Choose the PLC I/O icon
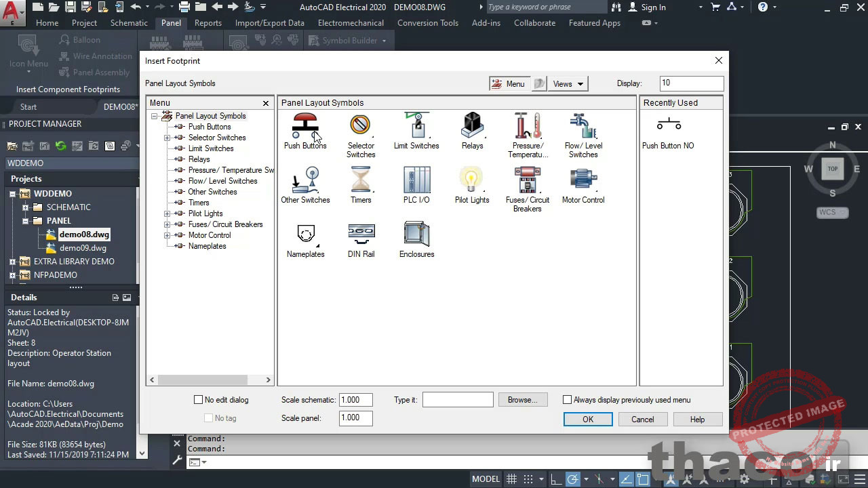Viewport: 868px width, 488px height. coord(416,180)
